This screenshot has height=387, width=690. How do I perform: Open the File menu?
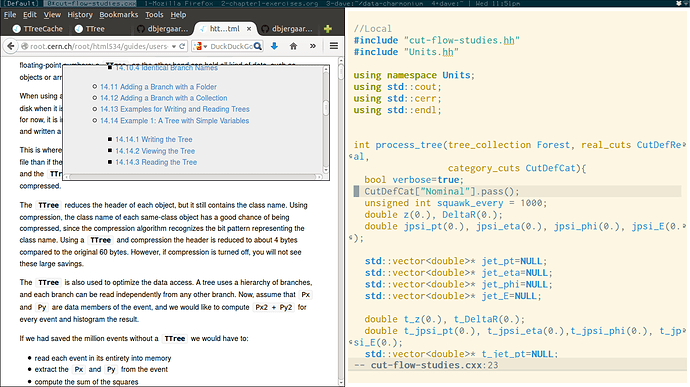10,15
